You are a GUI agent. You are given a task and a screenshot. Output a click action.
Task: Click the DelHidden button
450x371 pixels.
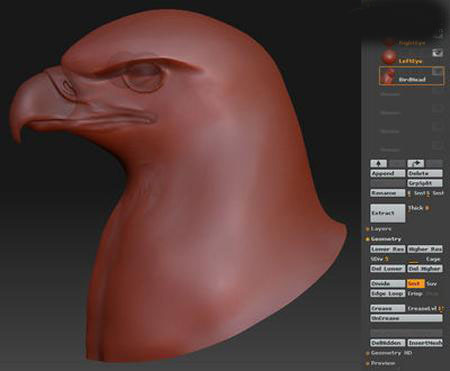click(388, 343)
